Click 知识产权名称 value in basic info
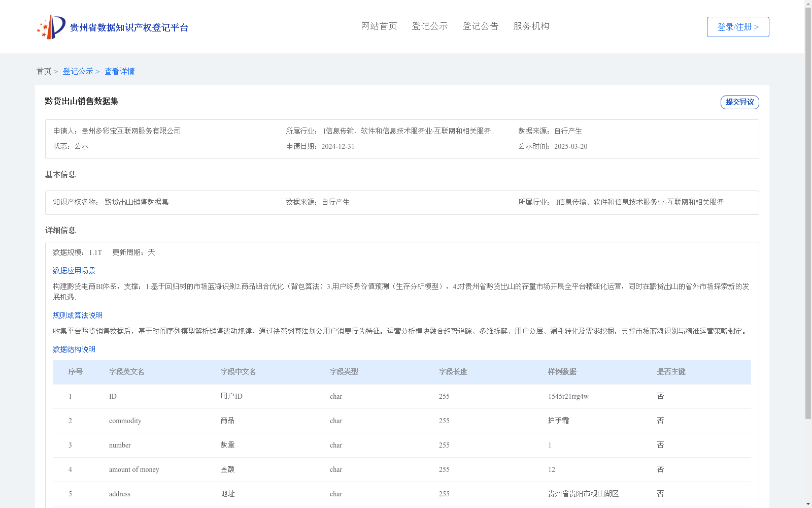This screenshot has width=812, height=508. point(137,202)
